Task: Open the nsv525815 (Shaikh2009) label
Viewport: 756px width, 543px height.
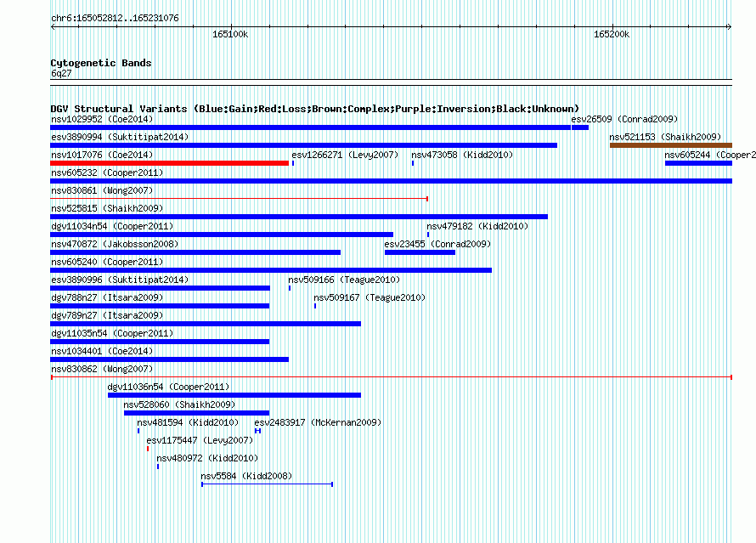Action: click(x=107, y=208)
